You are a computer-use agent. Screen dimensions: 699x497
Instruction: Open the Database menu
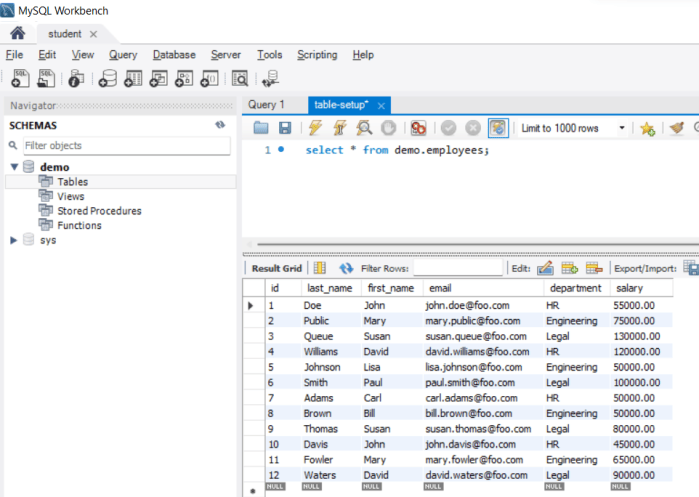point(174,54)
